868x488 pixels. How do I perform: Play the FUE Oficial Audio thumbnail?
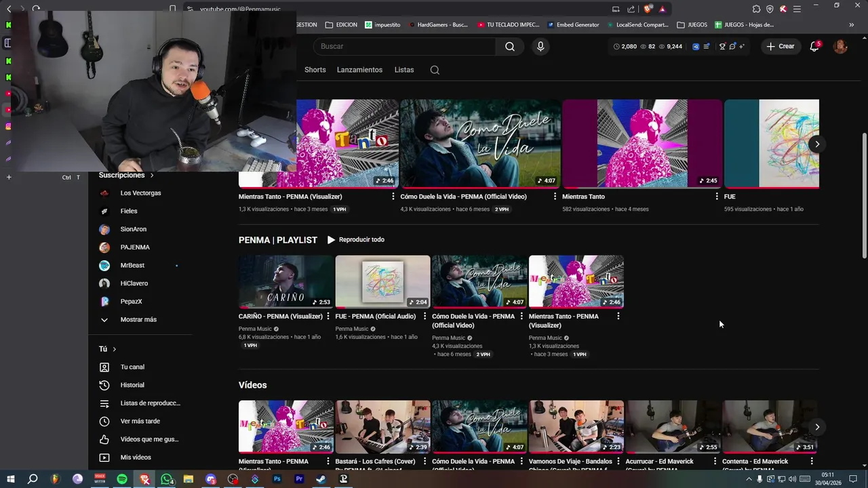point(382,282)
